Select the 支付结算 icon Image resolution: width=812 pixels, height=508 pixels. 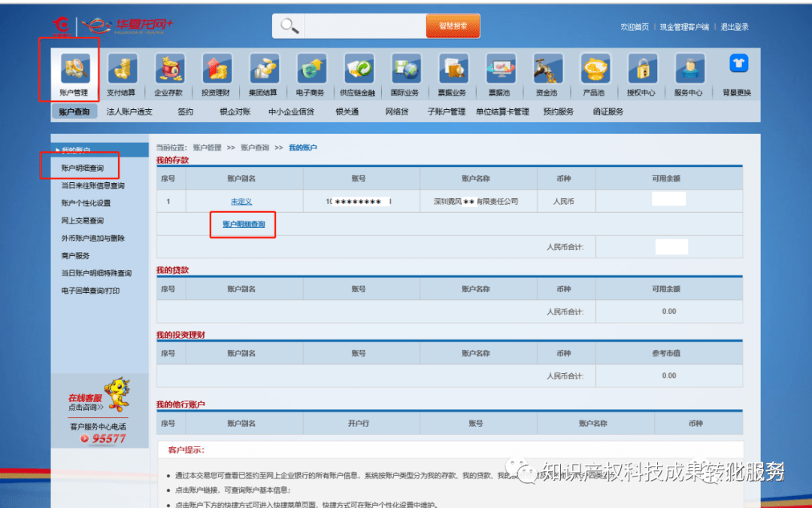tap(123, 74)
